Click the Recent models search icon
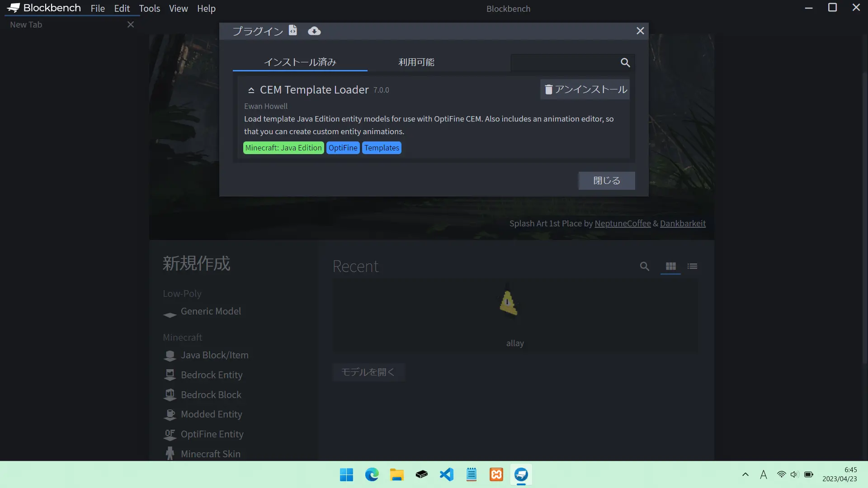The height and width of the screenshot is (488, 868). (x=644, y=266)
